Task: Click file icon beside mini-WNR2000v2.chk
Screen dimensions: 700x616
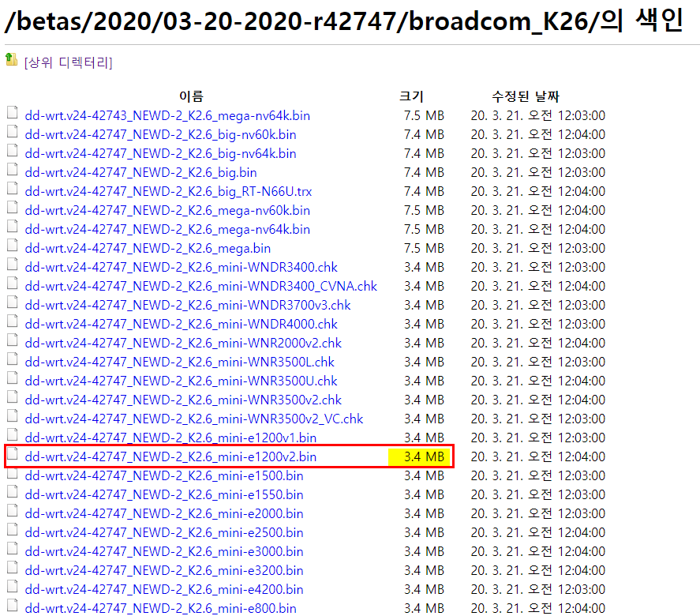Action: pyautogui.click(x=13, y=340)
